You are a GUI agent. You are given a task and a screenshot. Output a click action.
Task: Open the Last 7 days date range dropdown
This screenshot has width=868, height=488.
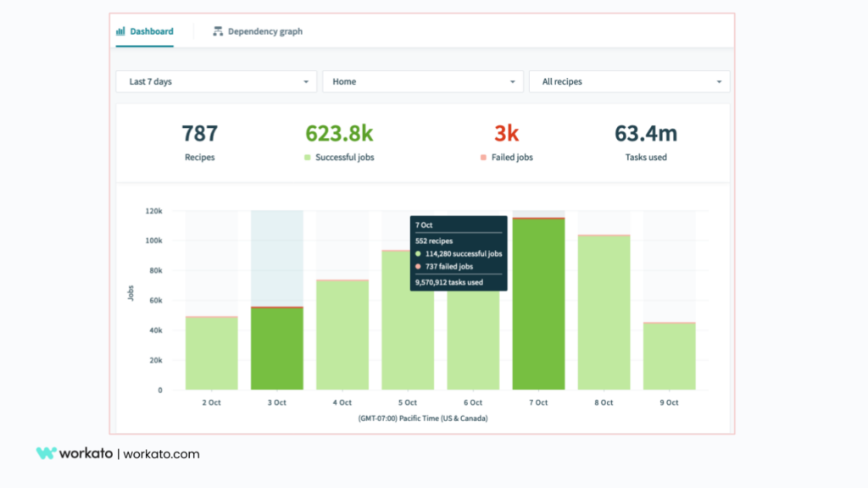tap(216, 81)
